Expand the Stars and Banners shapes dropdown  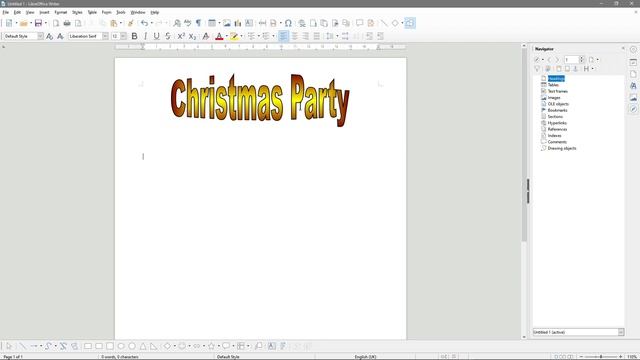point(219,346)
